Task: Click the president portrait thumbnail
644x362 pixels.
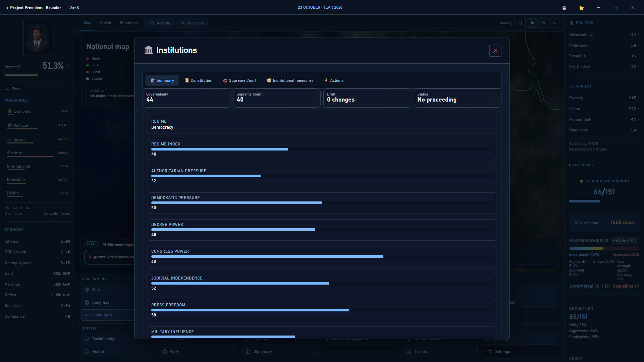Action: (x=38, y=38)
